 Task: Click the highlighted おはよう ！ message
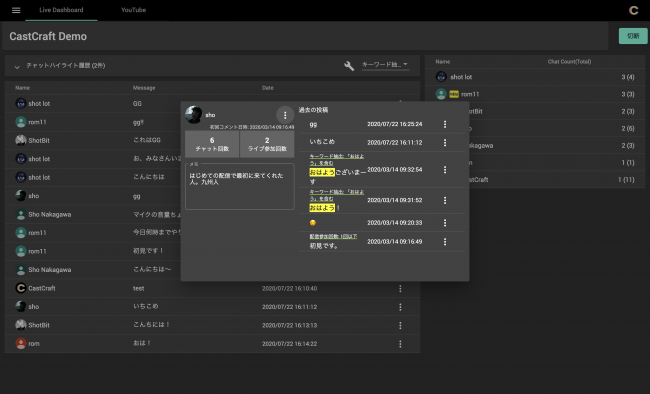325,208
